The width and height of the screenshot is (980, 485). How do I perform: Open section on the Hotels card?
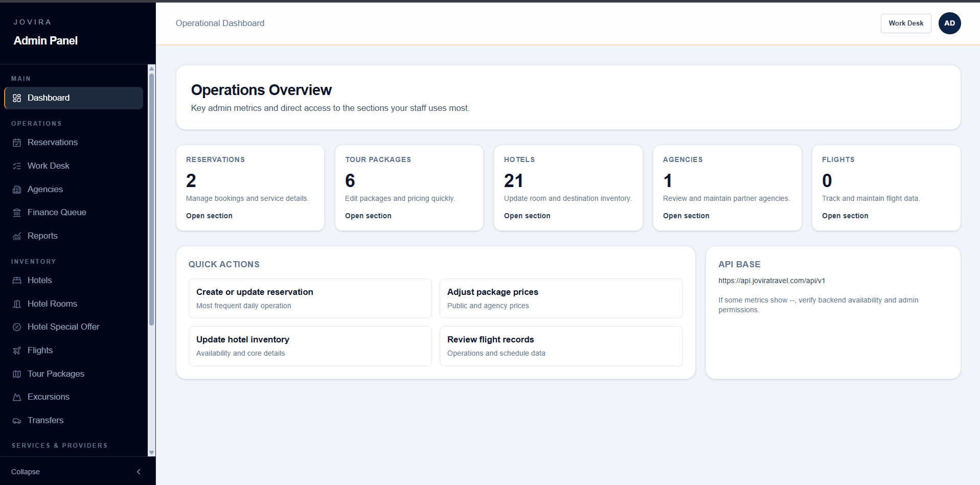(x=527, y=216)
